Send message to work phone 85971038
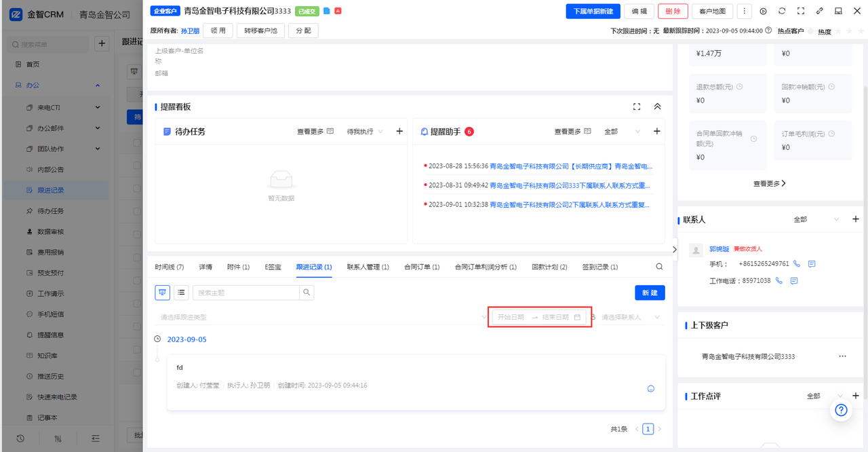The height and width of the screenshot is (452, 868). click(x=794, y=280)
